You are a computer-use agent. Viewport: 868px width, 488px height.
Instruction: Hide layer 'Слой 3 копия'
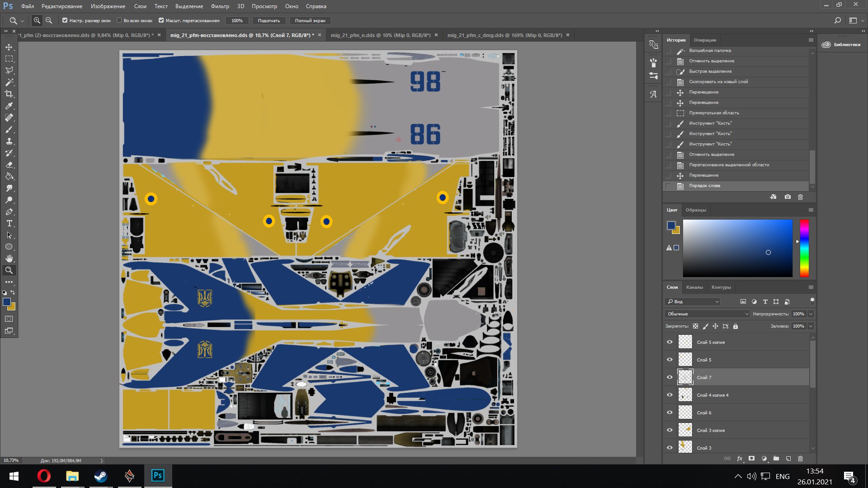pyautogui.click(x=670, y=430)
